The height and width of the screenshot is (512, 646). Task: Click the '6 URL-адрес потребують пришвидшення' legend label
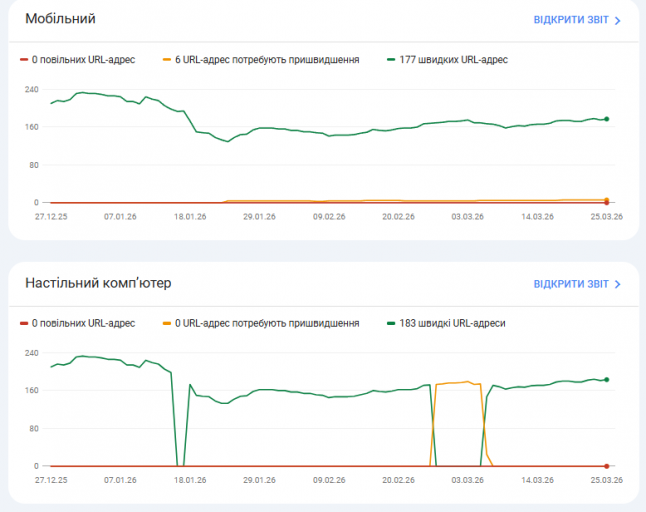267,60
